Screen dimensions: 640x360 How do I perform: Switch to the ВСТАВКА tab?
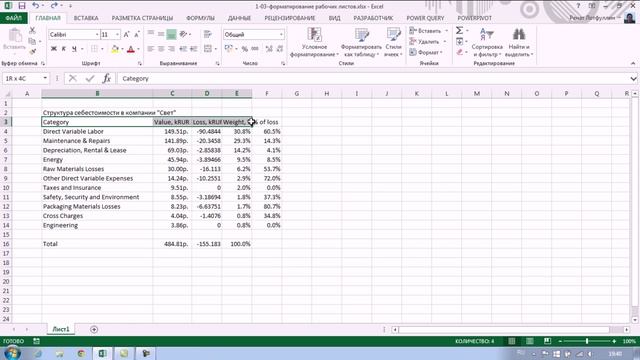pos(86,18)
